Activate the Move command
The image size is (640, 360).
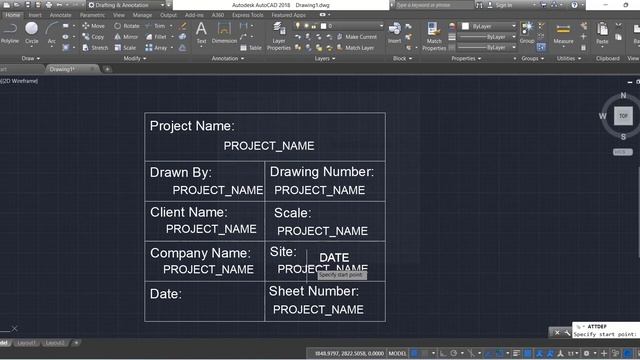pos(93,26)
